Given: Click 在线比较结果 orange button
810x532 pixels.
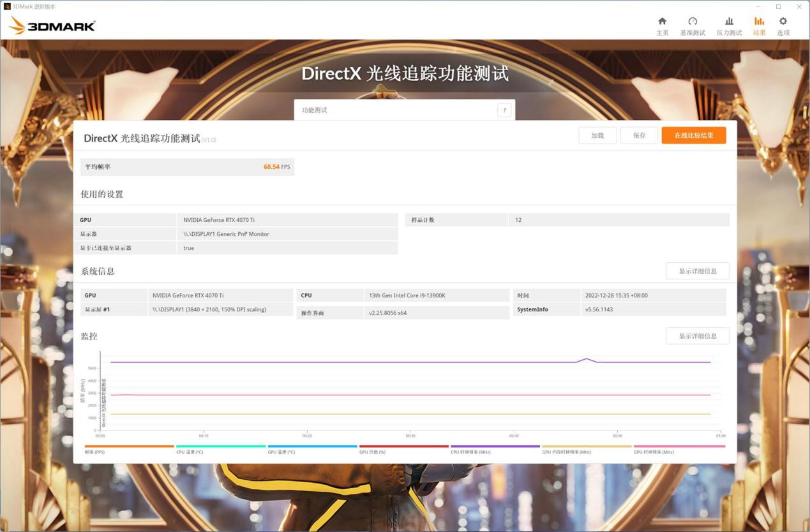Looking at the screenshot, I should [694, 135].
